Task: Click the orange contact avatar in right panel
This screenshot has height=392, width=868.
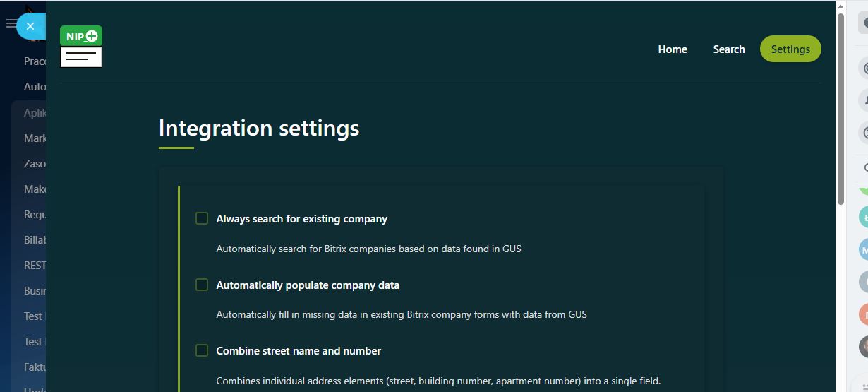Action: (x=863, y=314)
